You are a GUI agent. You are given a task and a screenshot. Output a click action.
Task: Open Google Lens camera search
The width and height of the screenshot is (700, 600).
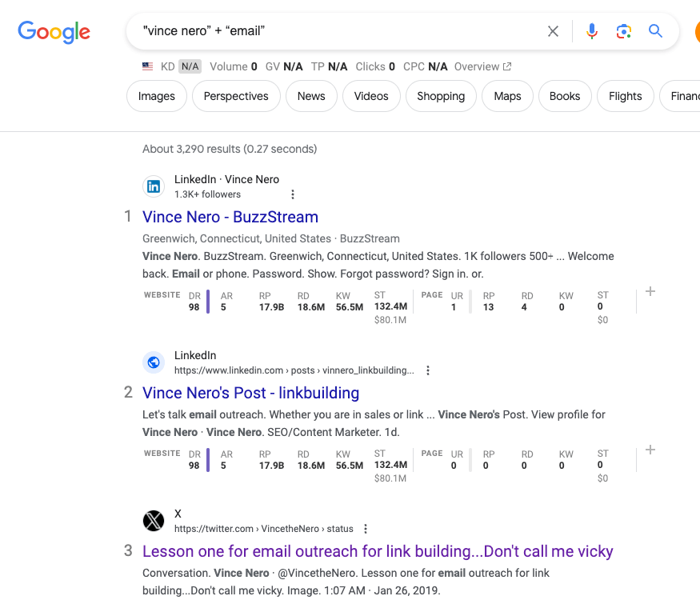pyautogui.click(x=623, y=31)
